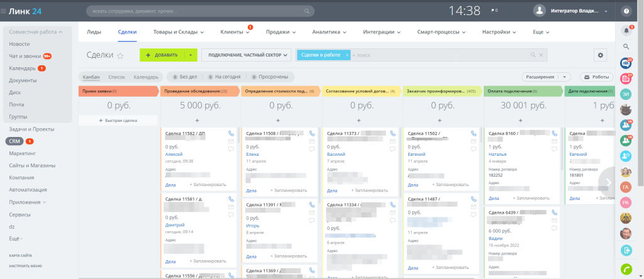Open the help question mark icon
644x279 pixels.
[x=626, y=11]
